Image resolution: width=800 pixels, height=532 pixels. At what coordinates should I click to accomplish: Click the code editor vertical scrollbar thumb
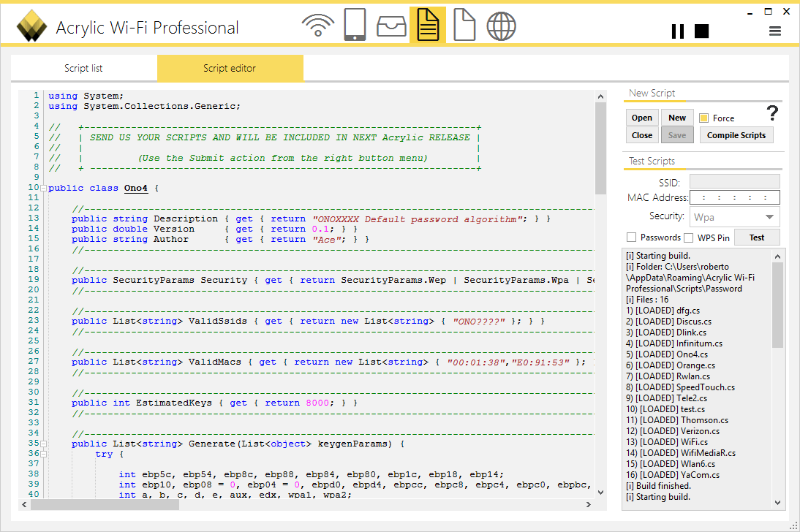[x=600, y=148]
